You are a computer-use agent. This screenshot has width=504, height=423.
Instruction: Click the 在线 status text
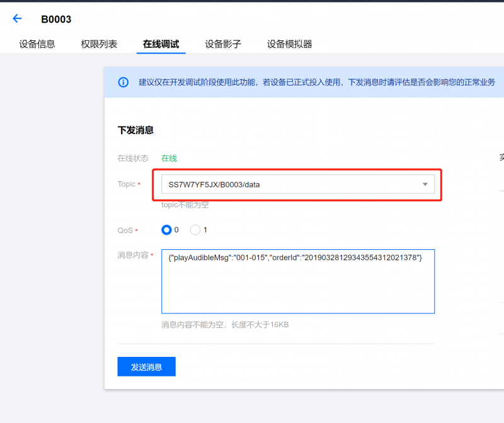pyautogui.click(x=169, y=158)
